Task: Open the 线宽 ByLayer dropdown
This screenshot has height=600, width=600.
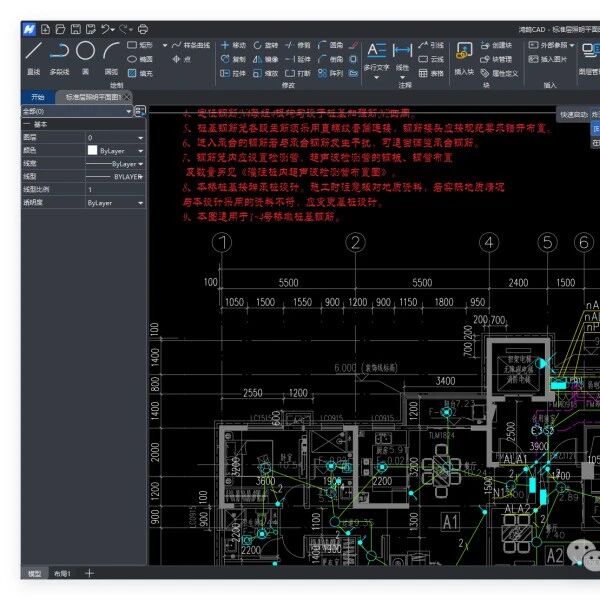Action: click(x=140, y=163)
